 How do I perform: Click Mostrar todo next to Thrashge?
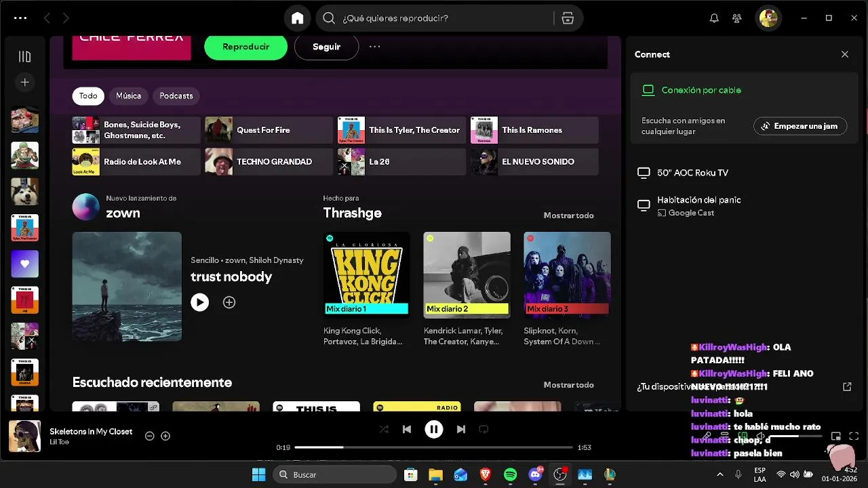click(x=568, y=216)
